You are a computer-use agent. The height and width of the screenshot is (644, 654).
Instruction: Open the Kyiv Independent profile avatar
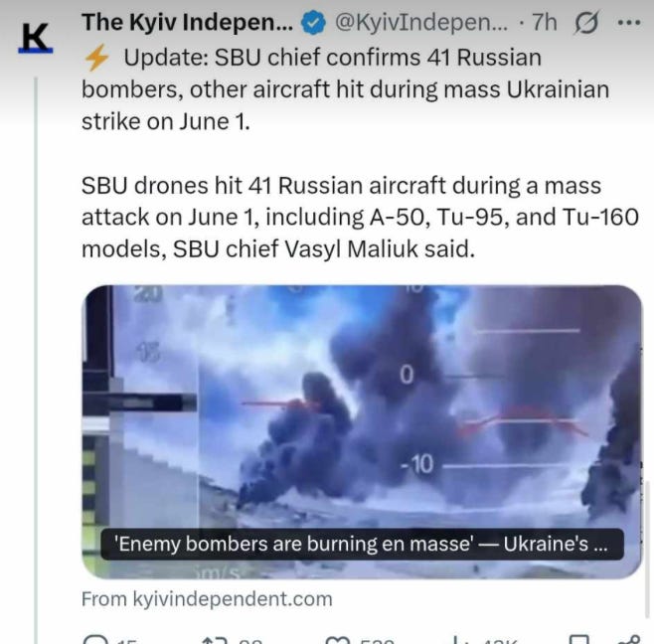[36, 38]
